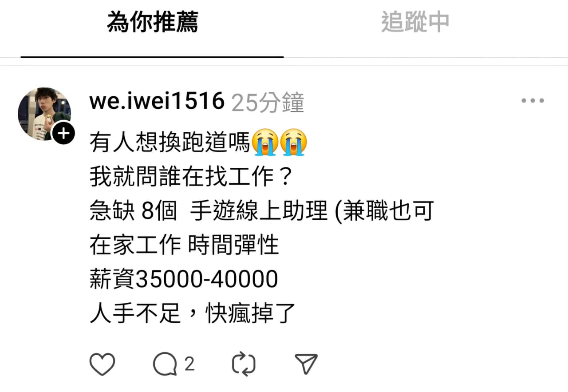Image resolution: width=568 pixels, height=392 pixels.
Task: Click the line 我就問誰在找工作？
Action: tap(191, 177)
